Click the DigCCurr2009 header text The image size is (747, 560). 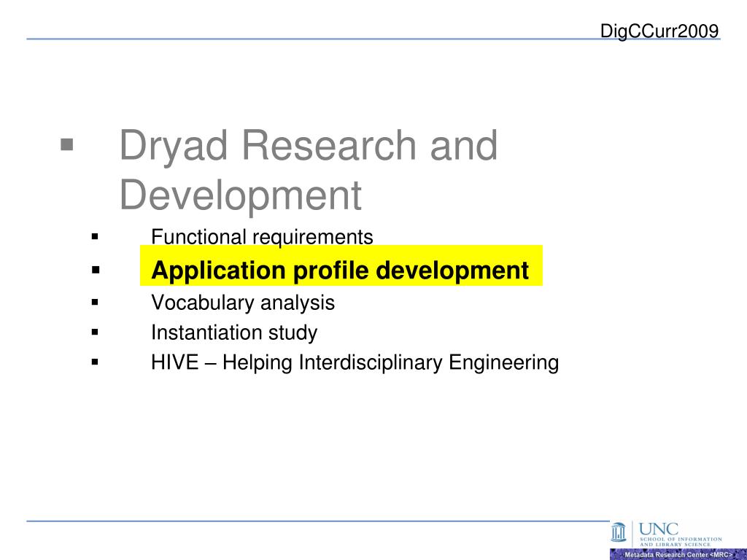pos(659,31)
